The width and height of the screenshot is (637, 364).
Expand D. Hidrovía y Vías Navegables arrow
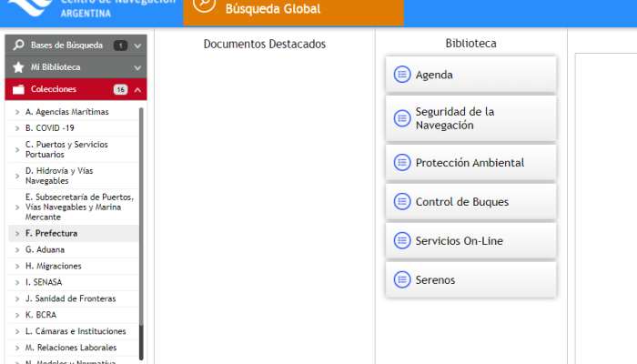17,176
